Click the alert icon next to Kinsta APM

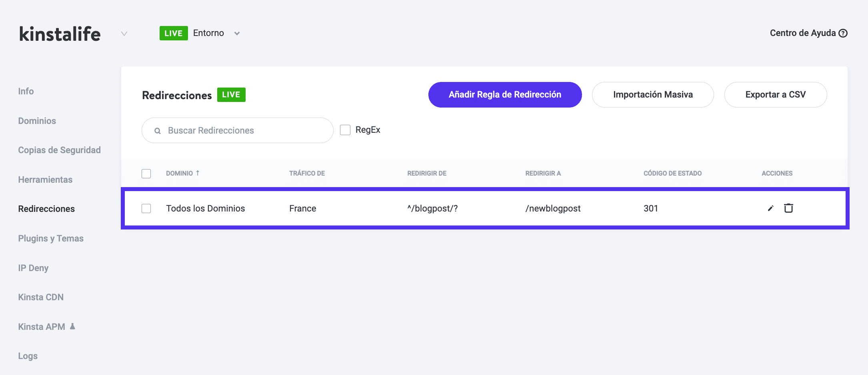[72, 327]
